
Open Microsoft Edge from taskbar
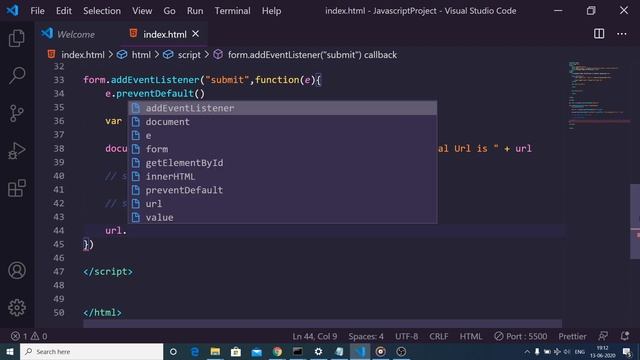pyautogui.click(x=195, y=351)
